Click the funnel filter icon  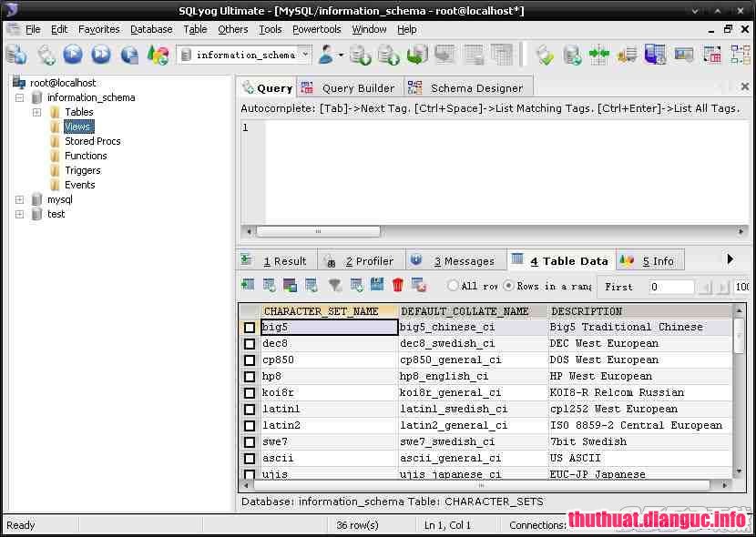[334, 285]
